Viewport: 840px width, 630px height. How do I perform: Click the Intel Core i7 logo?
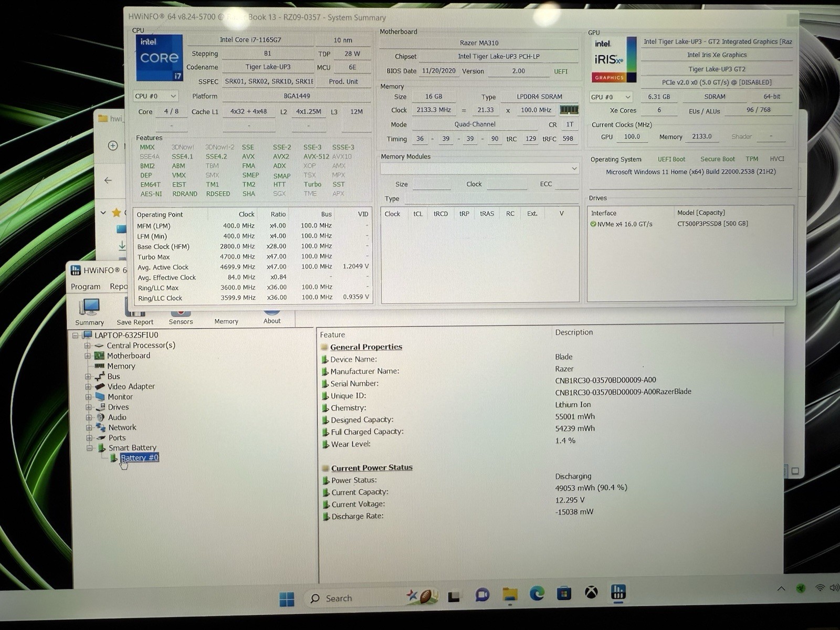click(160, 58)
